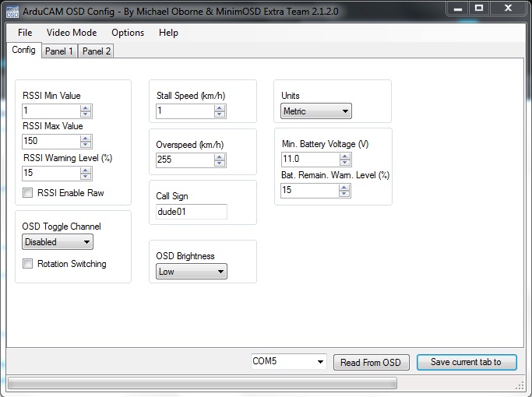The width and height of the screenshot is (532, 397).
Task: Increase Overspeed value with up arrow
Action: coord(220,157)
